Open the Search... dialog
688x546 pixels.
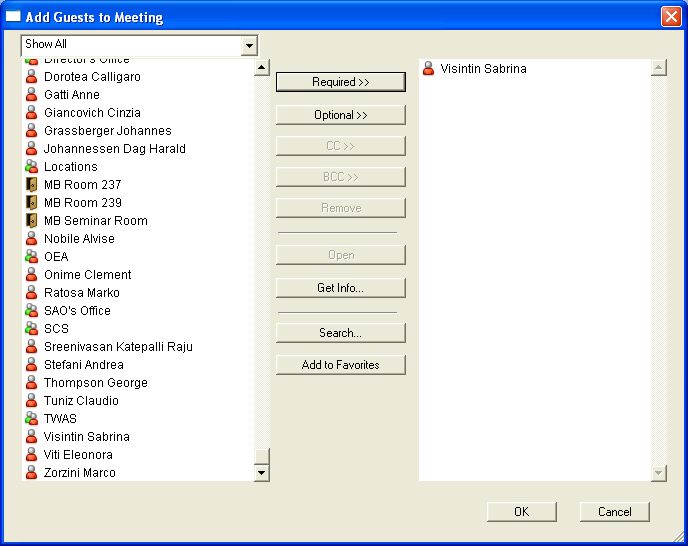tap(340, 333)
